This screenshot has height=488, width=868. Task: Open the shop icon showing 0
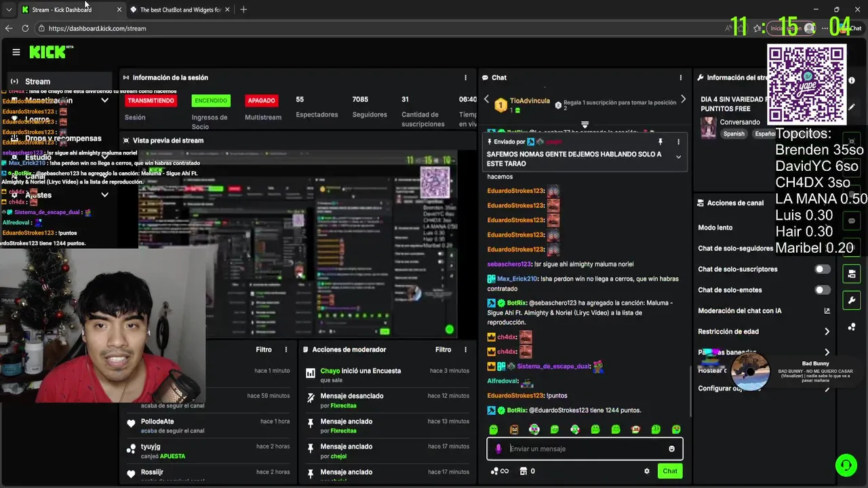tap(528, 471)
